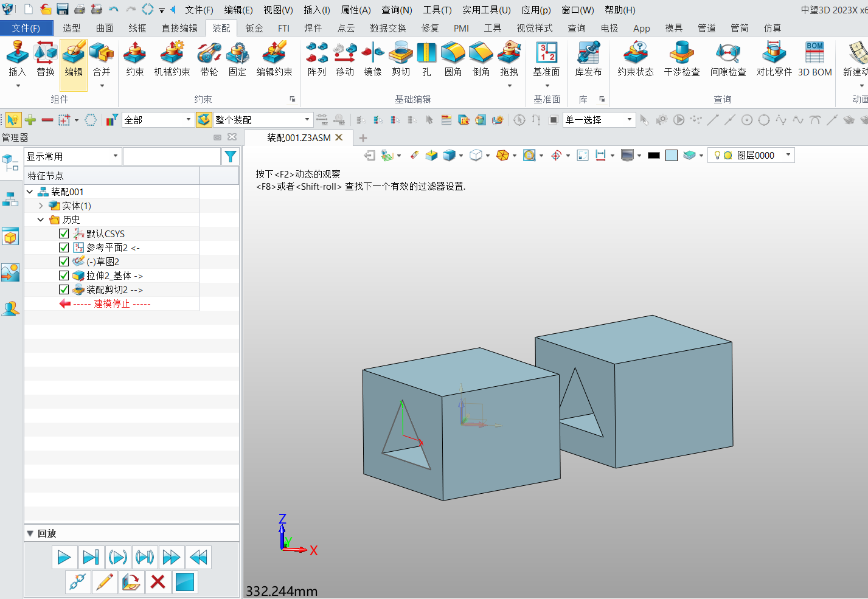868x599 pixels.
Task: Select the 建模停止 marker row
Action: point(112,303)
